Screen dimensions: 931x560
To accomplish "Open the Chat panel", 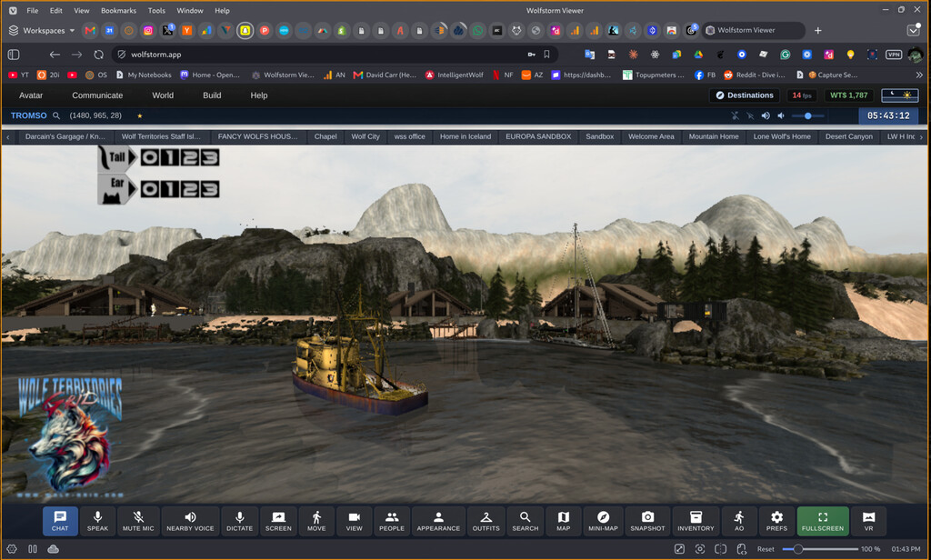I will click(60, 521).
